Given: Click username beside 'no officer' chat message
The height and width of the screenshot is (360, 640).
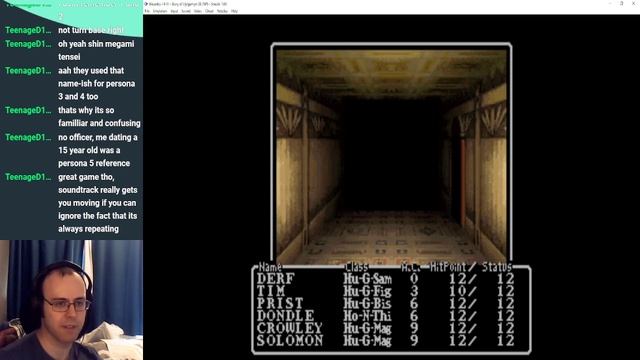Looking at the screenshot, I should [x=28, y=138].
